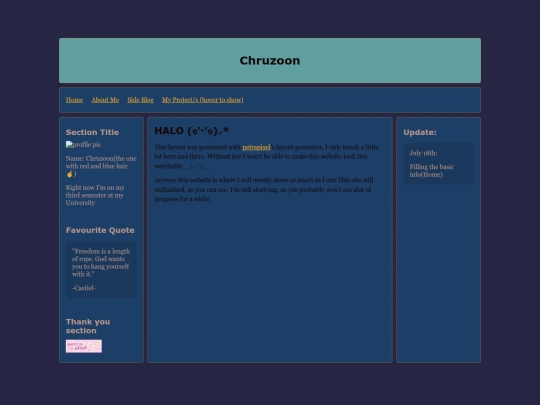Click the broken profile pic image
This screenshot has width=540, height=405.
coord(83,145)
